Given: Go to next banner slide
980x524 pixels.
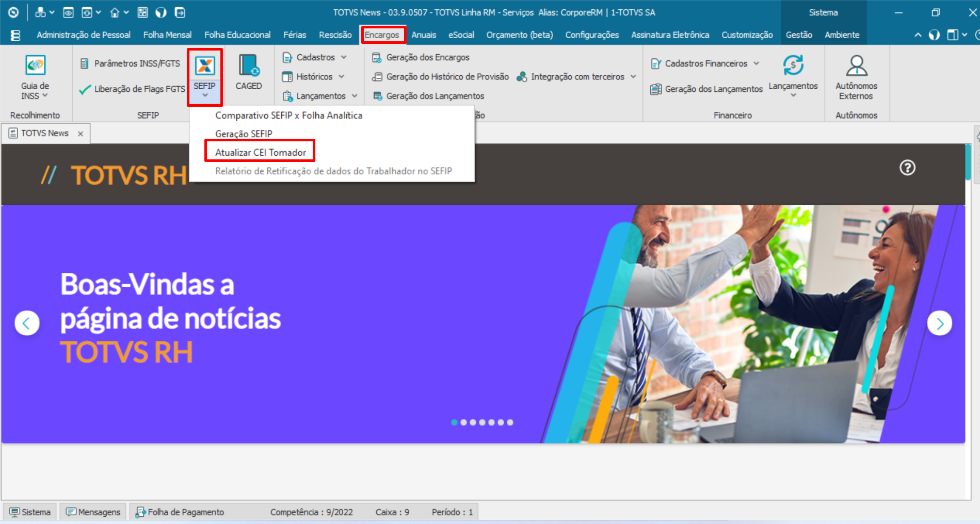Looking at the screenshot, I should [940, 323].
